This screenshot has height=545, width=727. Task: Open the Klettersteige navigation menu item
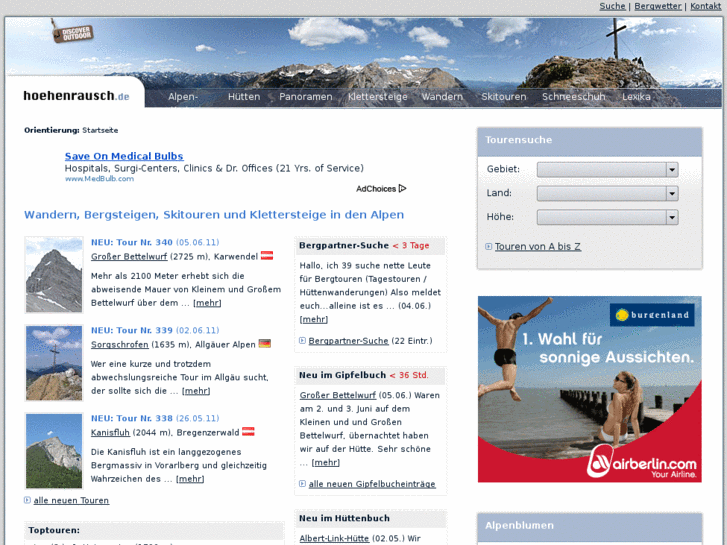(377, 96)
